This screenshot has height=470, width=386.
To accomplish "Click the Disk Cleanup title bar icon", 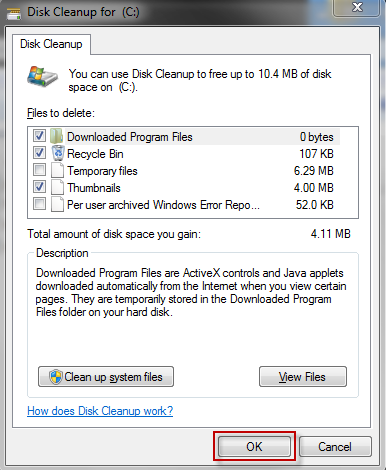I will (13, 13).
